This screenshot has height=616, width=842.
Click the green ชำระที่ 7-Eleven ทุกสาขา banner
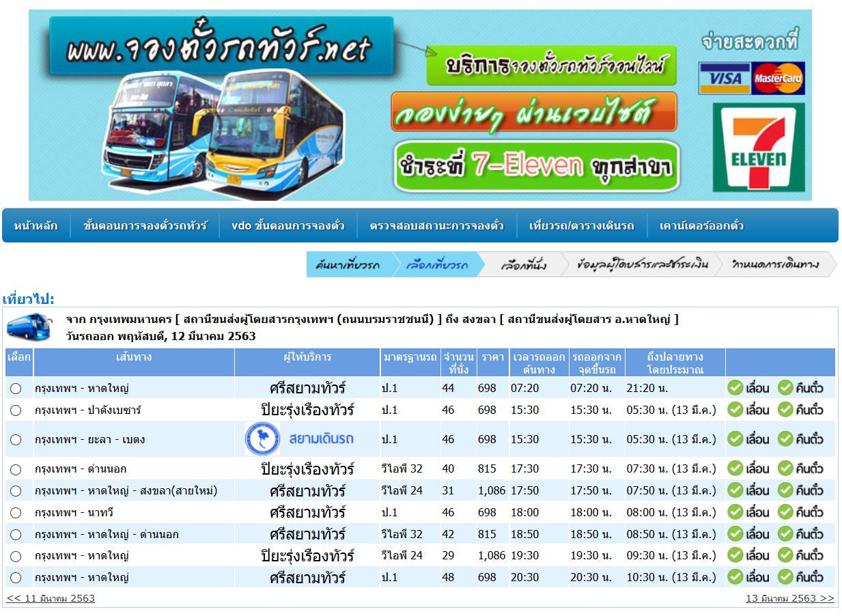(537, 166)
